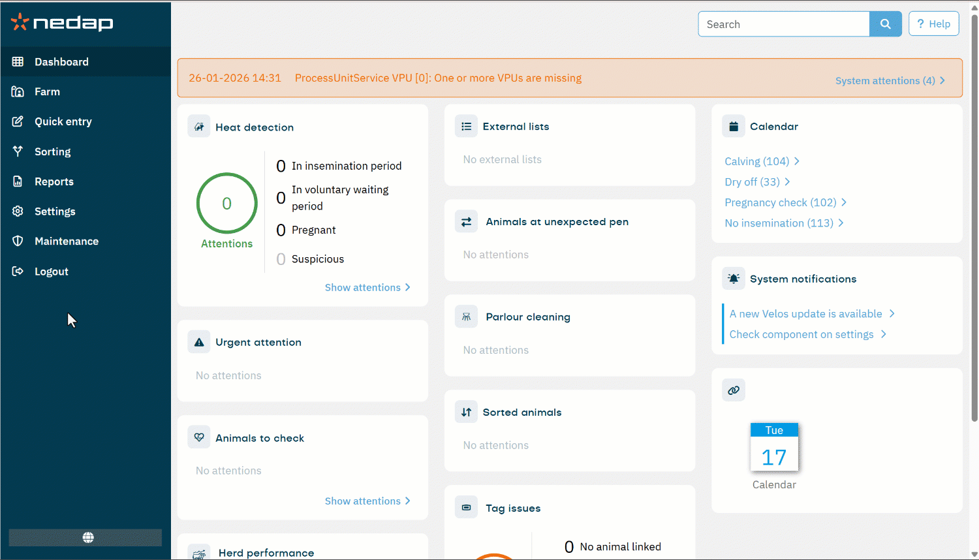This screenshot has height=560, width=979.
Task: Click the In insemination period count
Action: [281, 166]
